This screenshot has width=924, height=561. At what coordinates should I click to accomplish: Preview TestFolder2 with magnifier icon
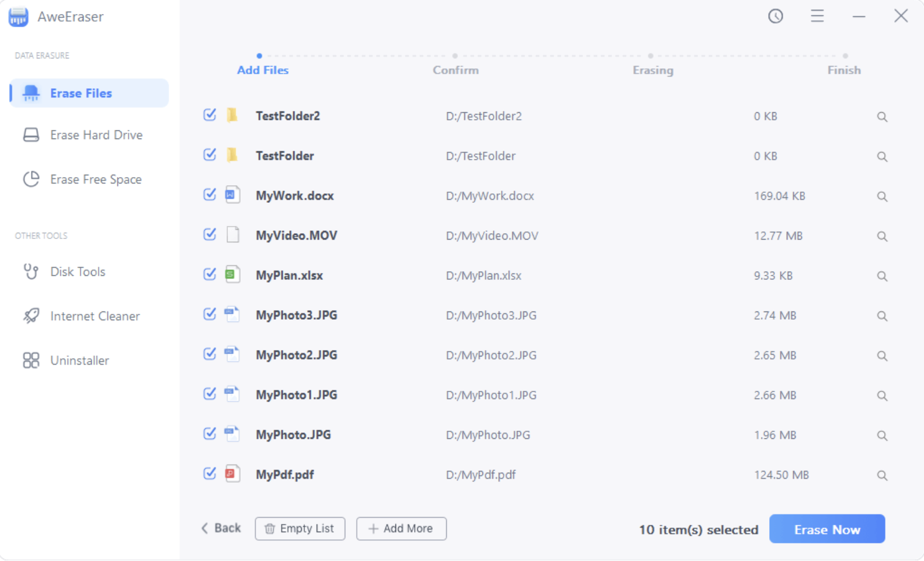tap(882, 117)
